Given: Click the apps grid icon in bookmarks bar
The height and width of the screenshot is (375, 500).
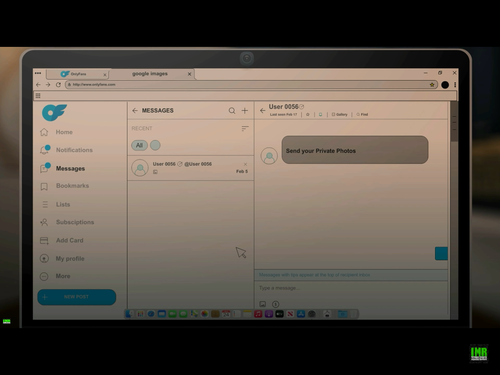Looking at the screenshot, I should coord(38,96).
